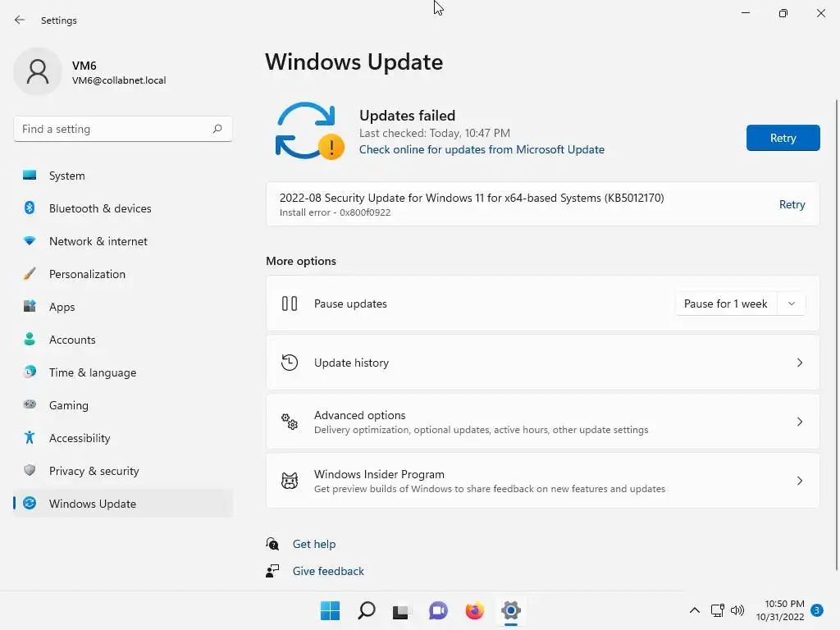This screenshot has height=630, width=840.
Task: Click the Privacy & security shield icon
Action: click(x=30, y=471)
